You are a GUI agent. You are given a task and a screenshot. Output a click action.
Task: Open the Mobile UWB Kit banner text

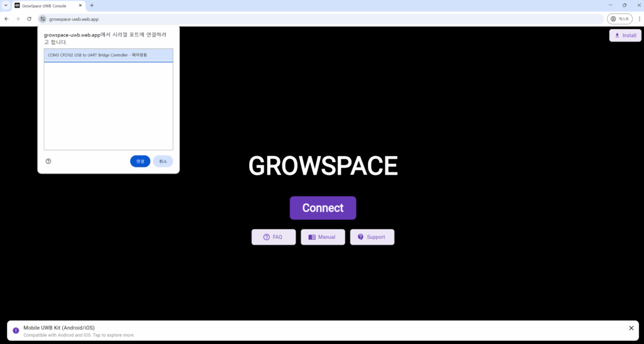coord(79,331)
